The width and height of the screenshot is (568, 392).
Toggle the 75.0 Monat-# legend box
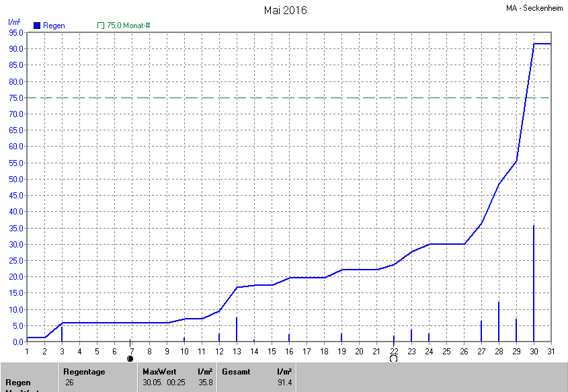click(101, 26)
